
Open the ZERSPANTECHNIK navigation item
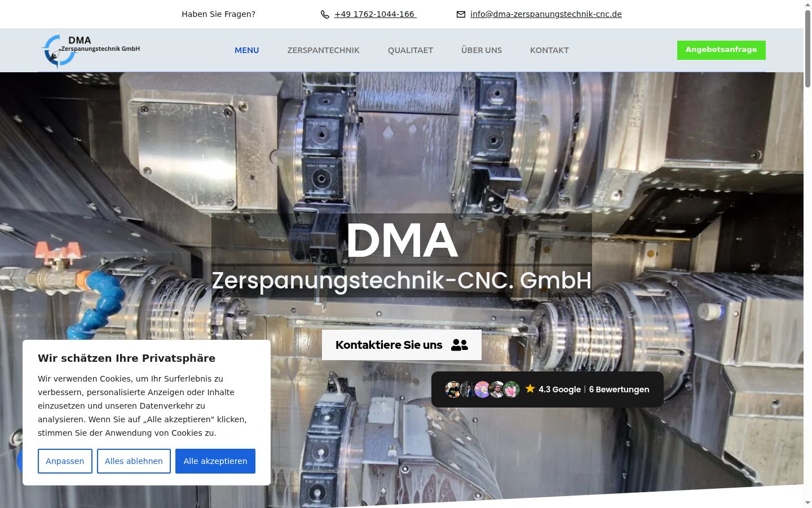coord(323,50)
